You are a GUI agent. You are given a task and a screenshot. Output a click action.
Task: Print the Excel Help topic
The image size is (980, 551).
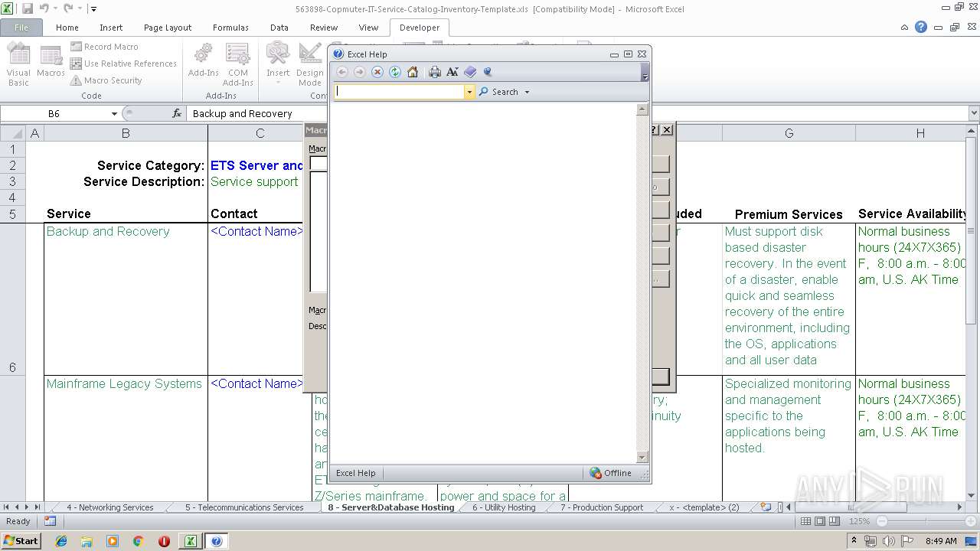coord(435,72)
